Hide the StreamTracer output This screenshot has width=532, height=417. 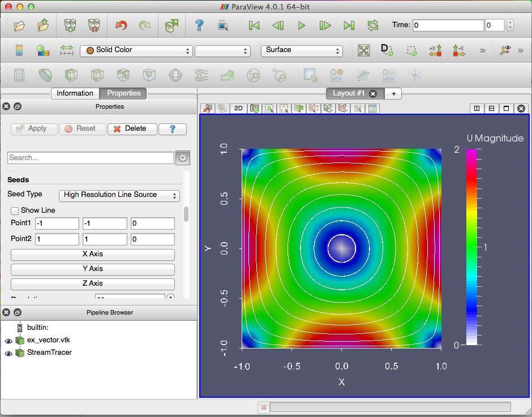point(7,352)
